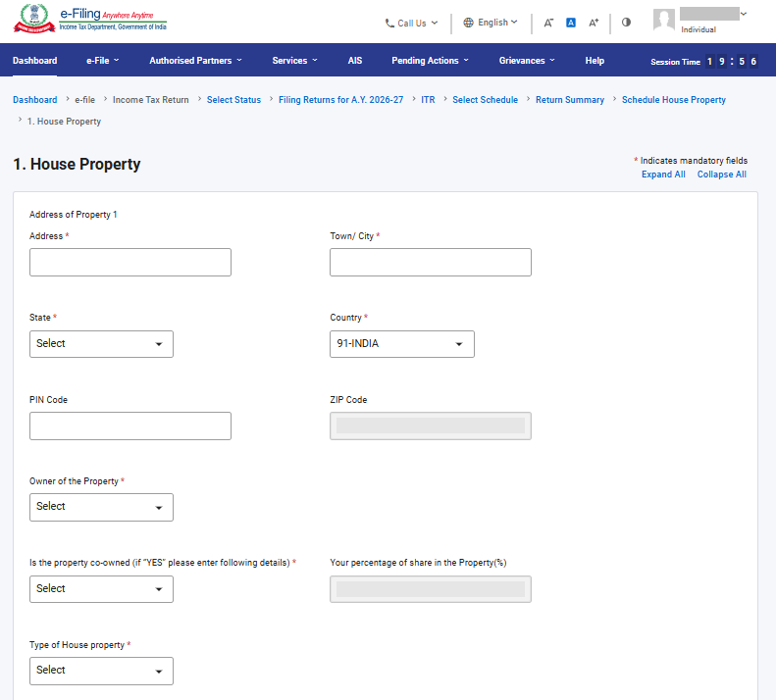Focus the PIN Code input field
Viewport: 776px width, 700px height.
point(130,425)
